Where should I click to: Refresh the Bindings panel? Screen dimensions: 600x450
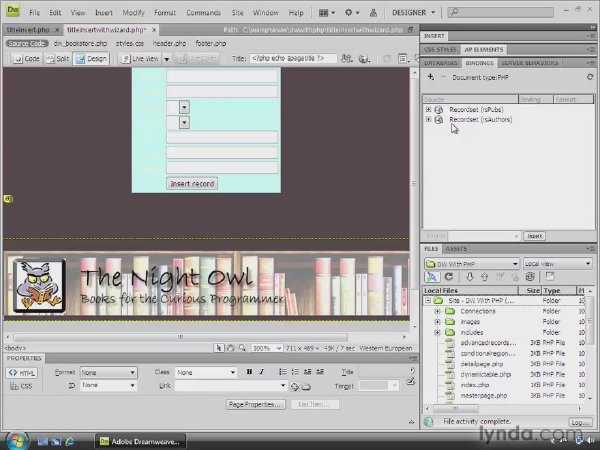pos(590,77)
